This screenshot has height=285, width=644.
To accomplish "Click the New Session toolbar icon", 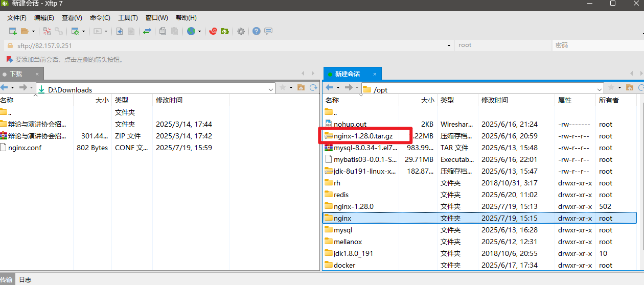I will coord(13,31).
